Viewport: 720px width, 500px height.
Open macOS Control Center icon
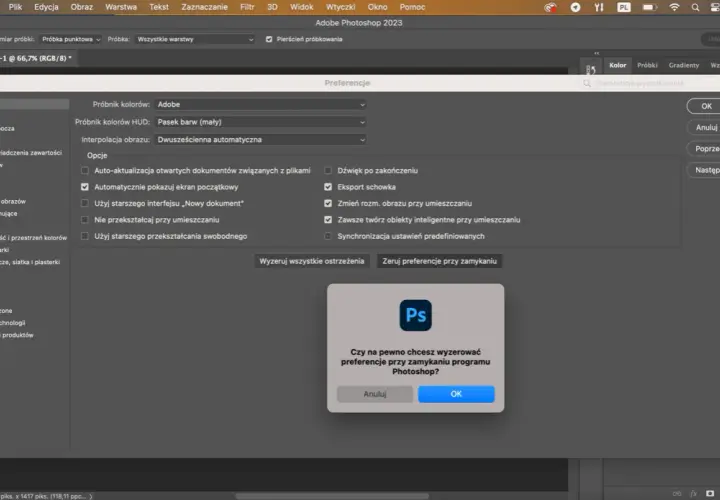pyautogui.click(x=715, y=7)
